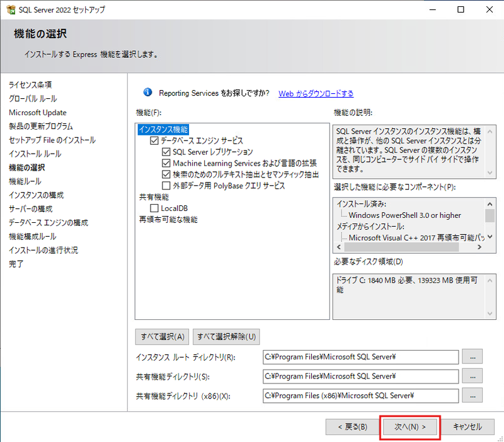Select 機能の選択 step in sidebar
Viewport: 504px width, 442px height.
pyautogui.click(x=26, y=167)
